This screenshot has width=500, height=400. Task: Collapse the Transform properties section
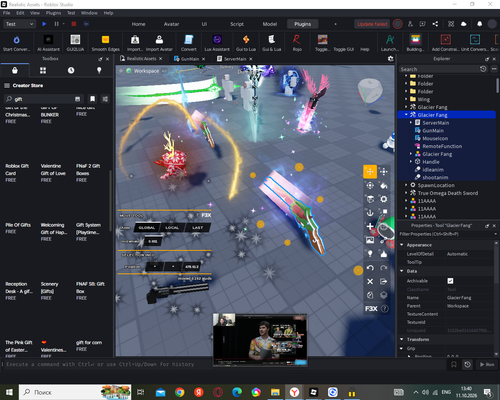402,339
